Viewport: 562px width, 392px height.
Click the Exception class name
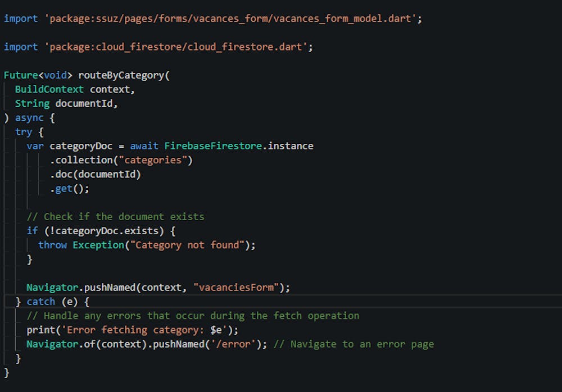tap(98, 245)
